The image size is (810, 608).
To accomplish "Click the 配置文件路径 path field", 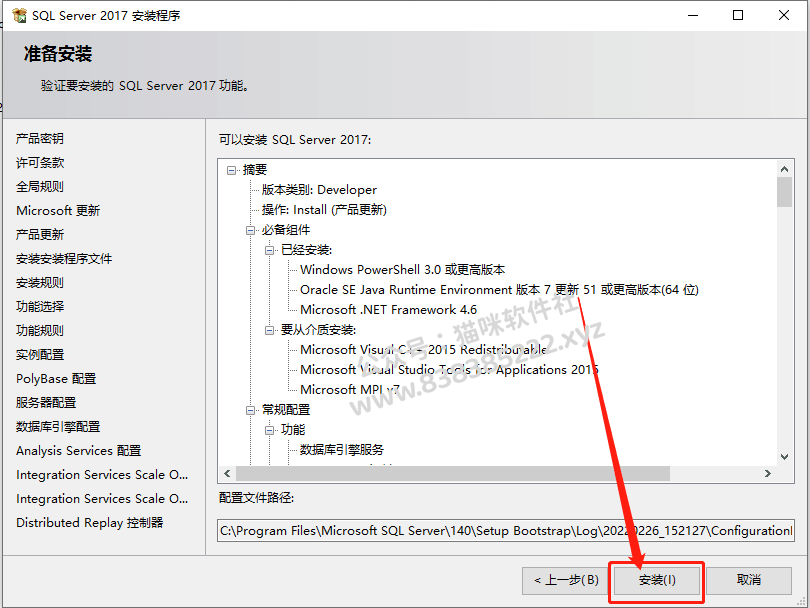I will (x=505, y=531).
